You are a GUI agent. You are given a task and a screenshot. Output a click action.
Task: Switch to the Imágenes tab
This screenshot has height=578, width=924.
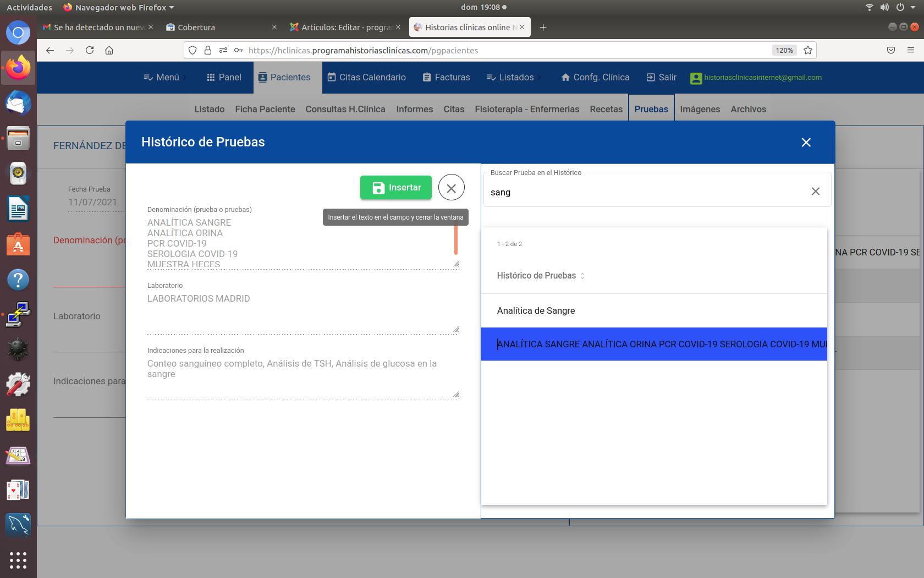point(700,109)
